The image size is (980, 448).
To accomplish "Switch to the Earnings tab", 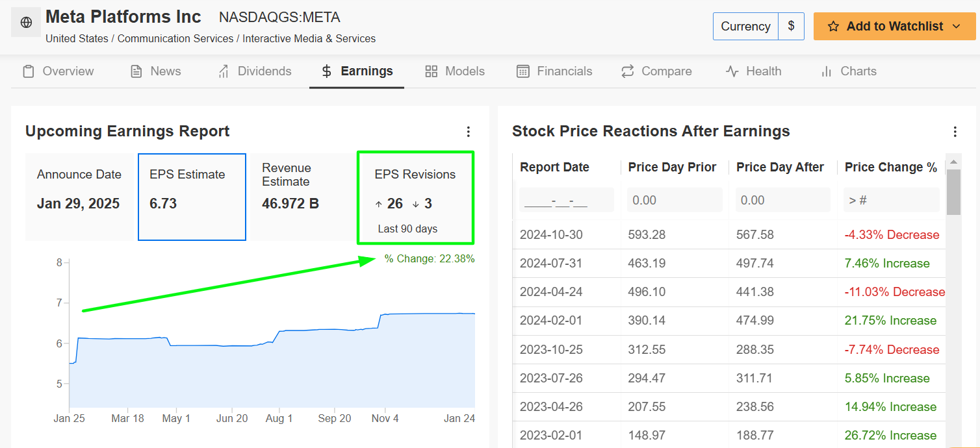I will 357,71.
